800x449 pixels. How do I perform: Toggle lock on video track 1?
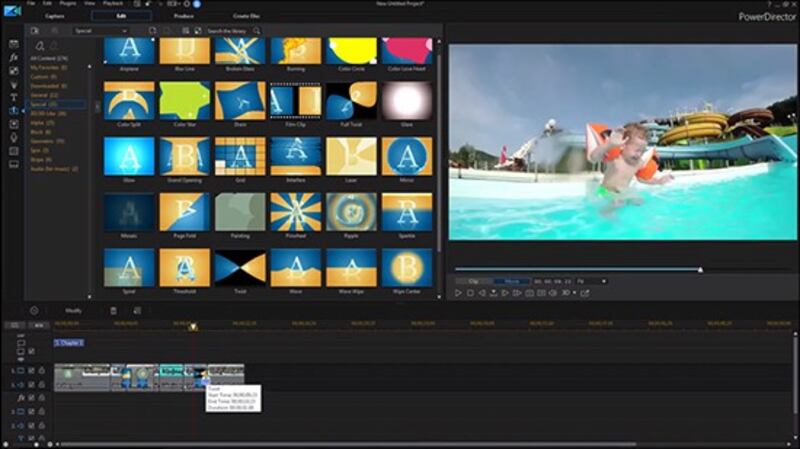point(41,371)
